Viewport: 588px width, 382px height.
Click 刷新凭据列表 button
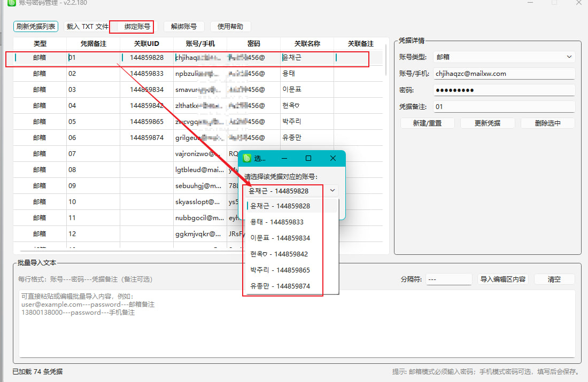point(36,27)
